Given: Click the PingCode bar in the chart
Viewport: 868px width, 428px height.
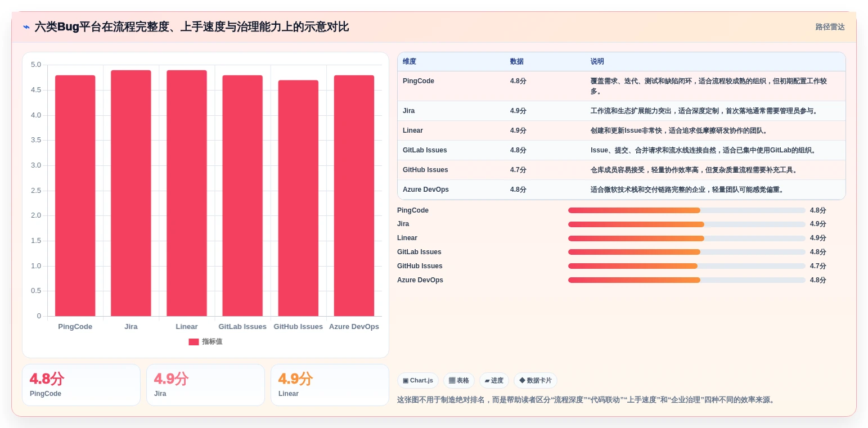Looking at the screenshot, I should (x=75, y=196).
